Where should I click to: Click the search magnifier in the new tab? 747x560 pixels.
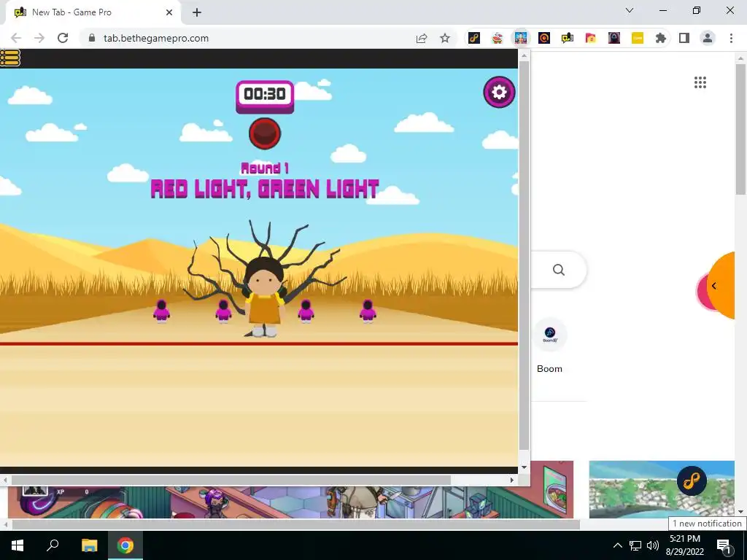click(558, 270)
